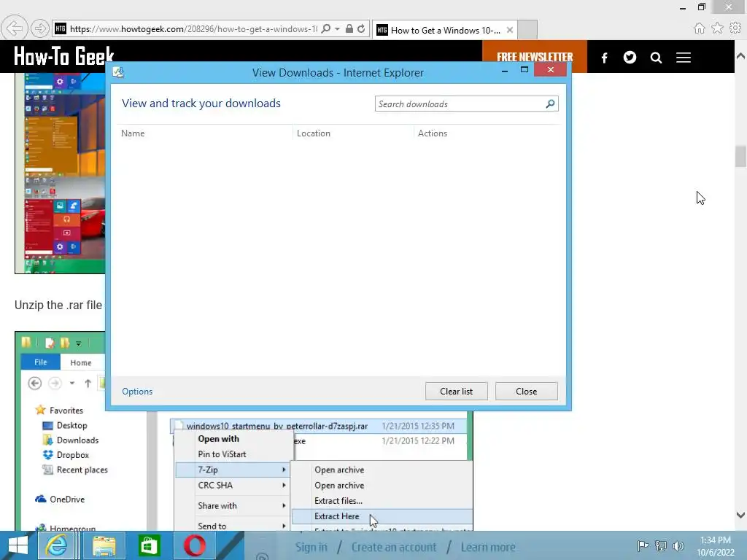Click the vertical scrollbar thumb
The height and width of the screenshot is (560, 747).
pyautogui.click(x=740, y=157)
